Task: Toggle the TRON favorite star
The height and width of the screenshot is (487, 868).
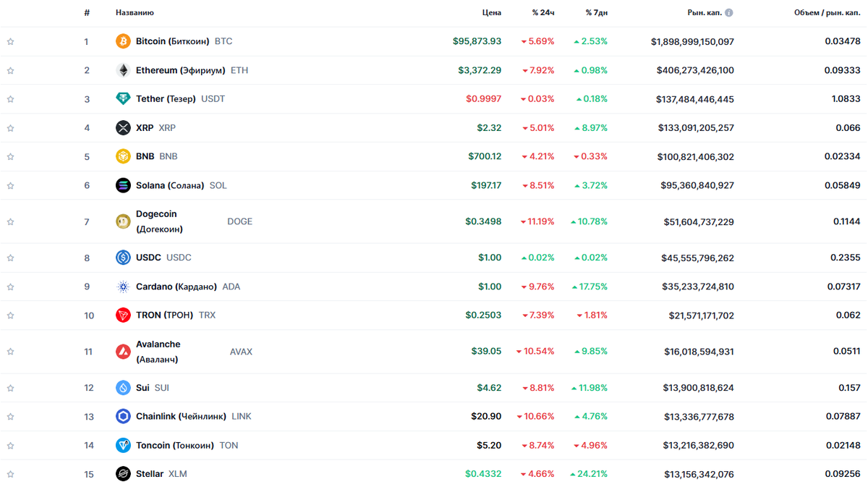Action: pos(11,316)
